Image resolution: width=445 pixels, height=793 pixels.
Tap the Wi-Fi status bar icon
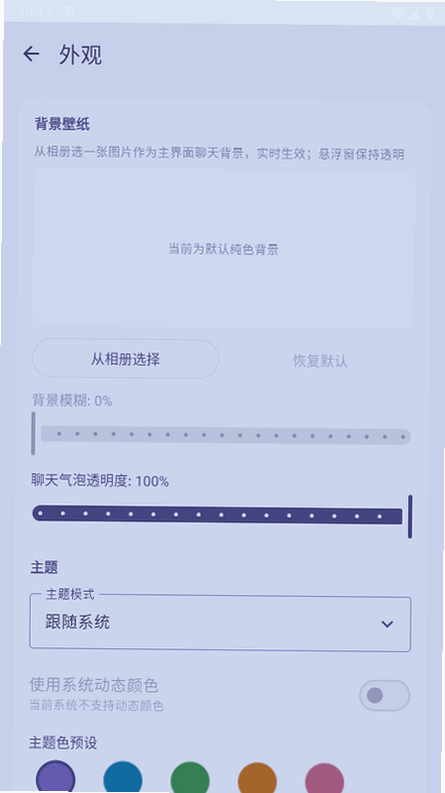point(397,13)
